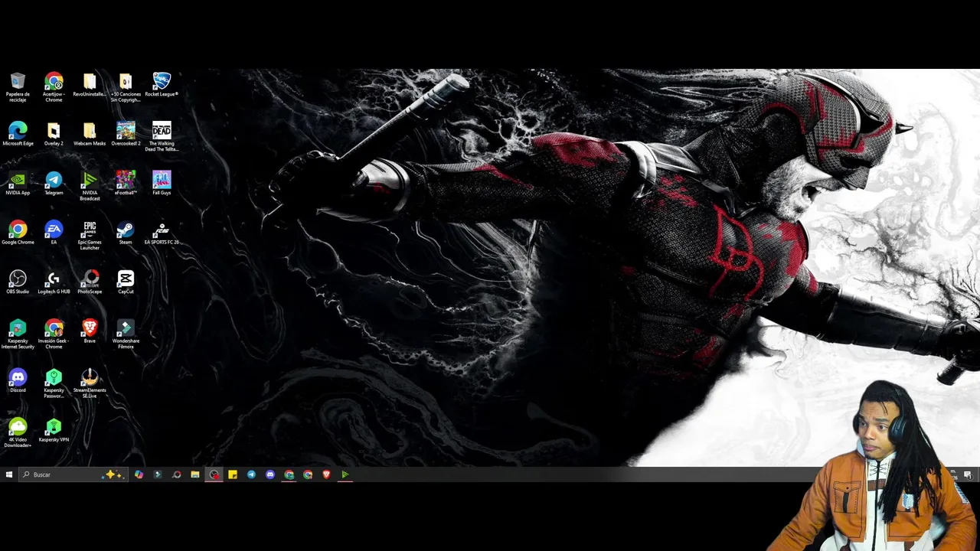Select The Walking Dead Telltale desktop icon
This screenshot has height=551, width=980.
click(x=162, y=136)
